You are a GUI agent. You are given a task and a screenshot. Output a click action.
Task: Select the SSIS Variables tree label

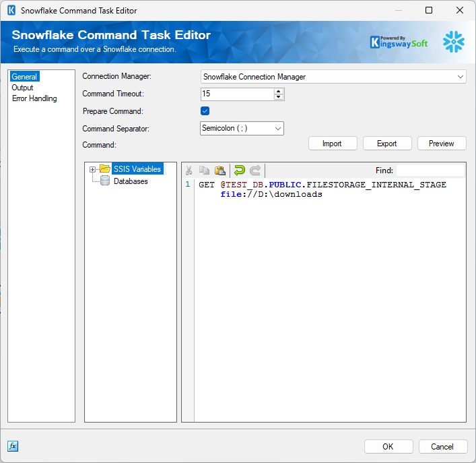click(137, 169)
